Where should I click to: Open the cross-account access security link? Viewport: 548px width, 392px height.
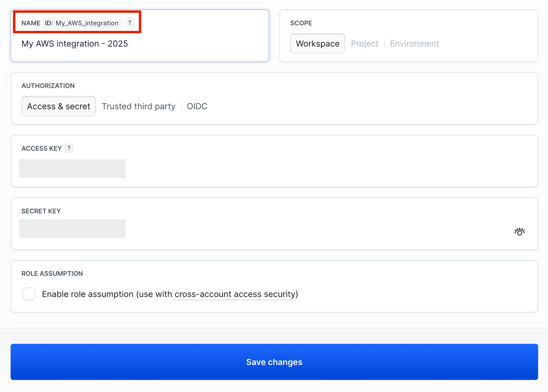point(235,294)
